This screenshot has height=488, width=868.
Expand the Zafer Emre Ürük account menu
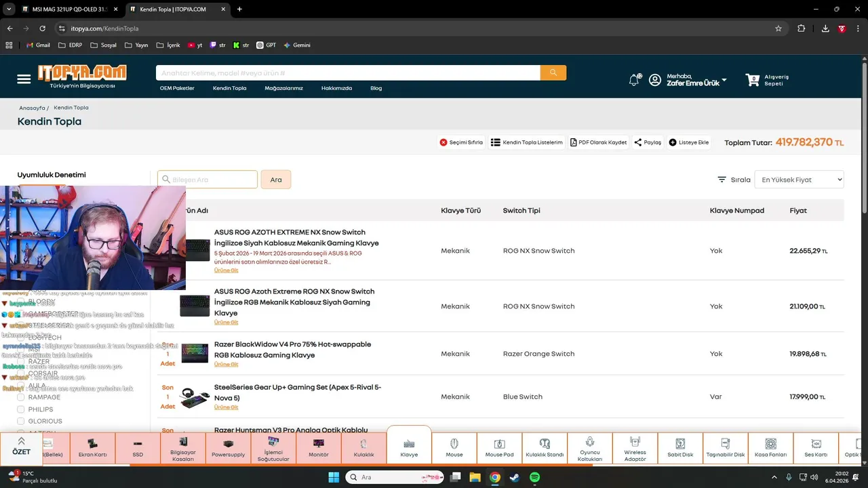pyautogui.click(x=724, y=80)
